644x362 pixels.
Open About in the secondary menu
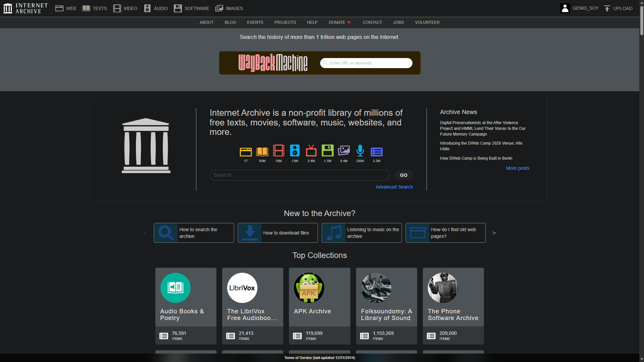pyautogui.click(x=206, y=22)
